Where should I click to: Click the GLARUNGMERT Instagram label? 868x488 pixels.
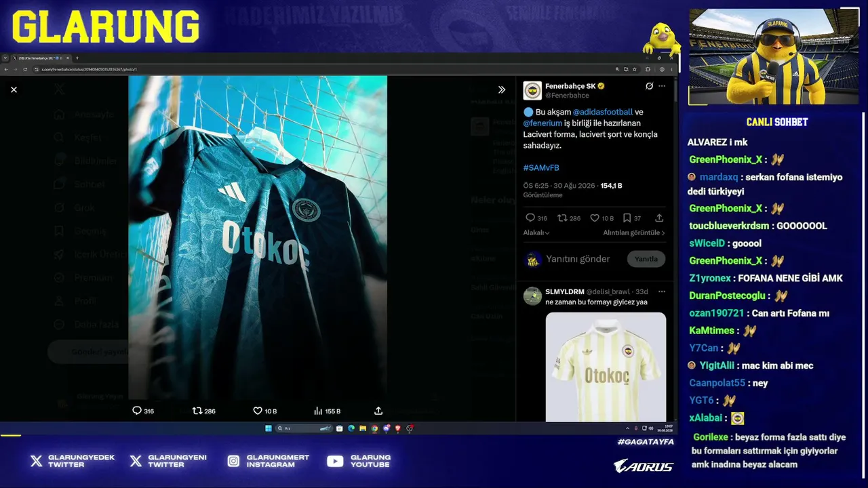click(x=278, y=461)
